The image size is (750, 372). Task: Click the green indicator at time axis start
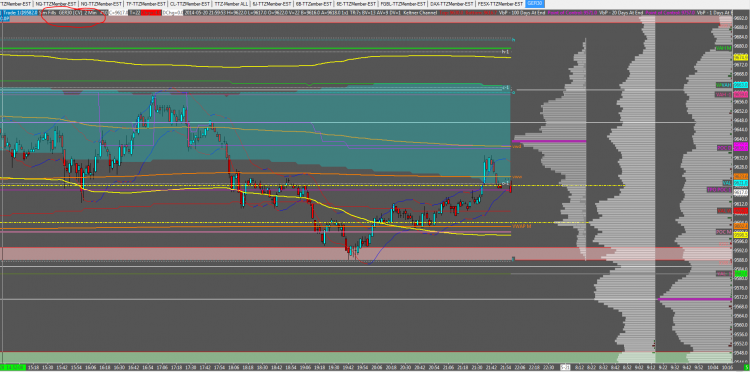[x=12, y=368]
